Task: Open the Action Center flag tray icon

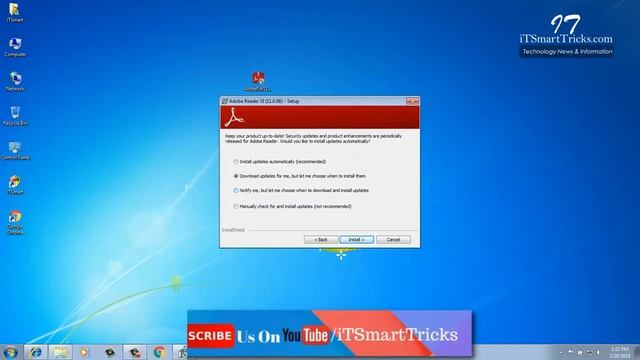Action: tap(570, 352)
